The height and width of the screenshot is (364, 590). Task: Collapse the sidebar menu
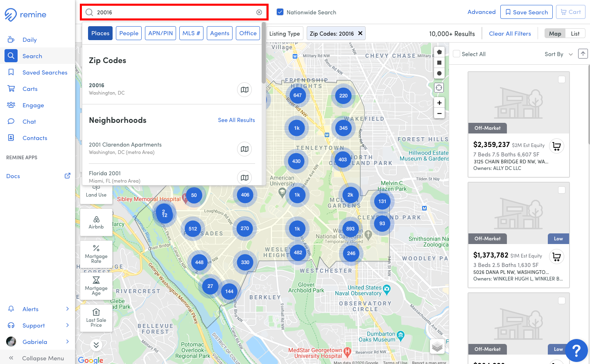point(37,358)
